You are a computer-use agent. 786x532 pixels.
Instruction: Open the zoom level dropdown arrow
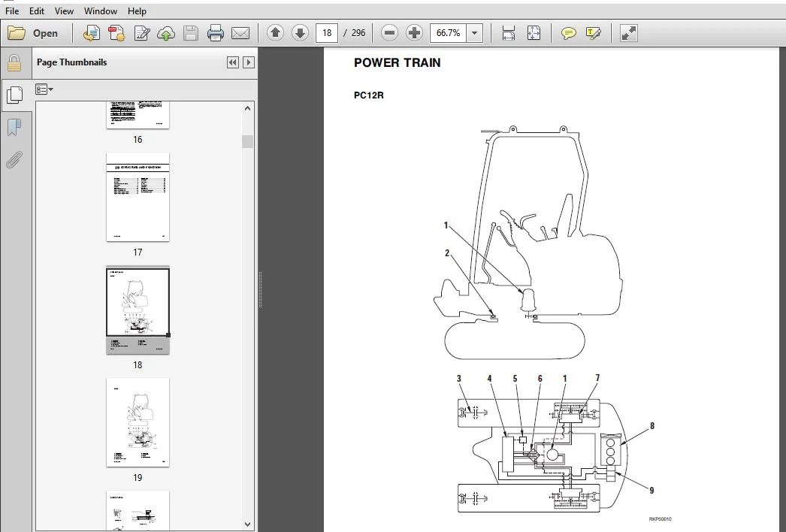(474, 33)
